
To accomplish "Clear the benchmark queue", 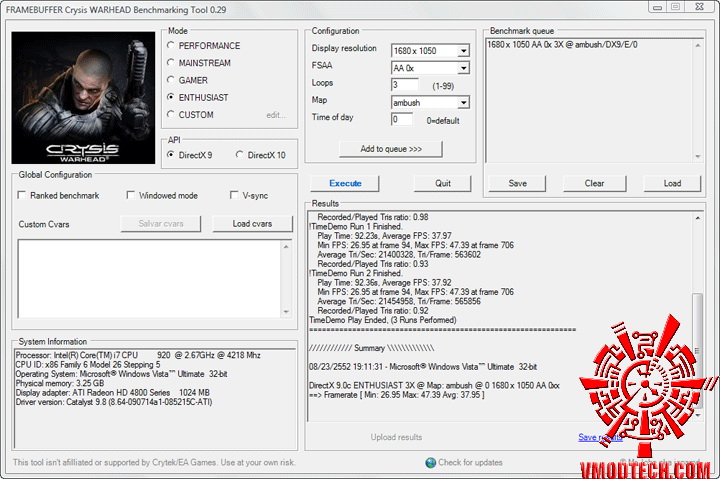I will tap(594, 183).
